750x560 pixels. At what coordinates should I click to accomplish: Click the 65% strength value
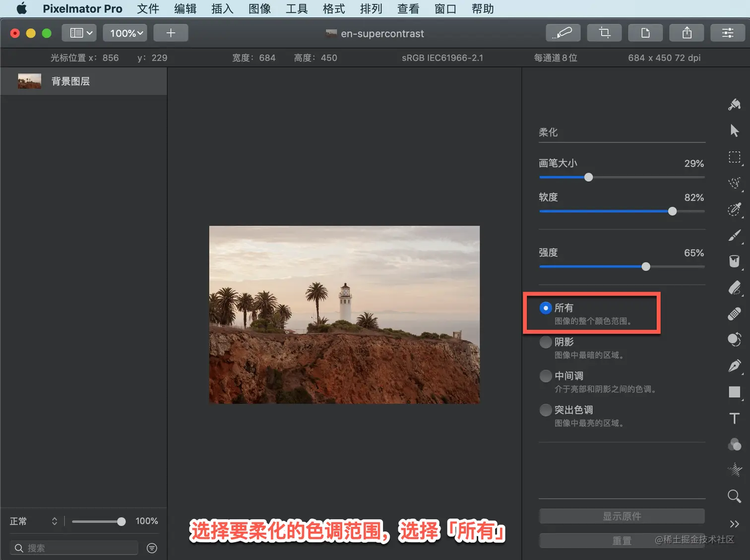[694, 253]
